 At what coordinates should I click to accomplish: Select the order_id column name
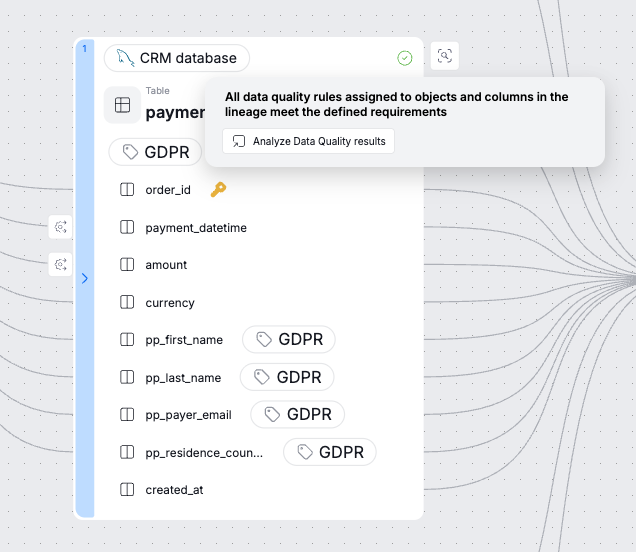pos(167,190)
